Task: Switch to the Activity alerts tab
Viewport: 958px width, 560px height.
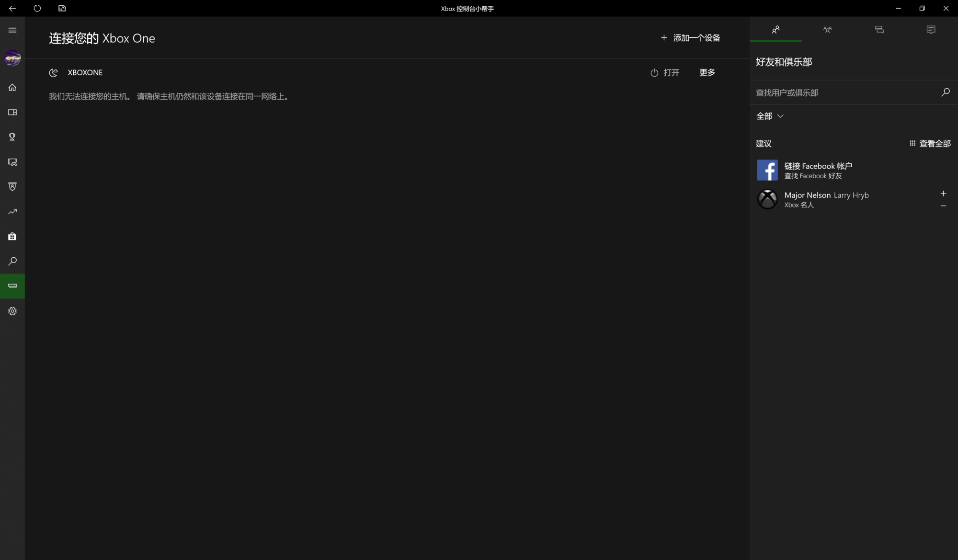Action: (931, 30)
